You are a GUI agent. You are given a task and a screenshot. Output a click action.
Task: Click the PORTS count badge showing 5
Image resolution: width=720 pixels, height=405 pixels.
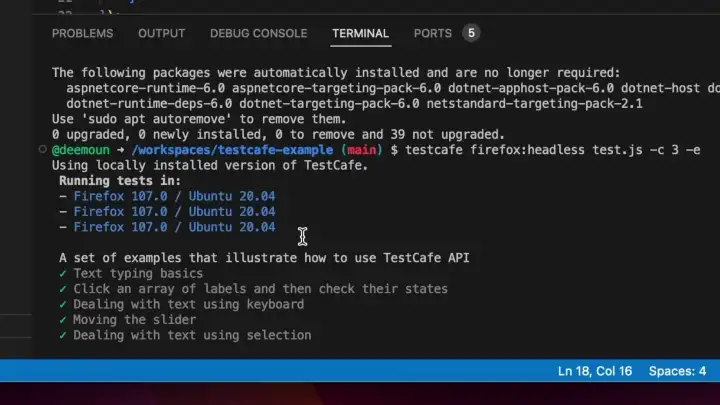[x=471, y=33]
